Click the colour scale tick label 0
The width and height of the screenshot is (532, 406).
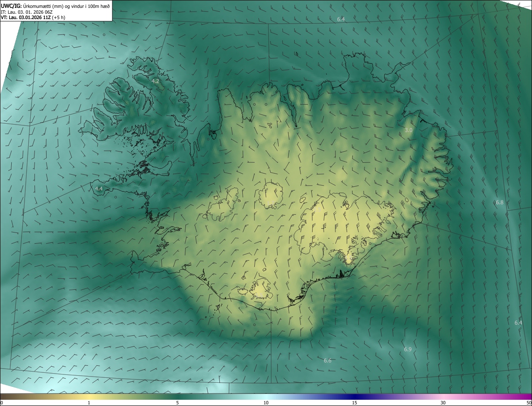pos(2,403)
